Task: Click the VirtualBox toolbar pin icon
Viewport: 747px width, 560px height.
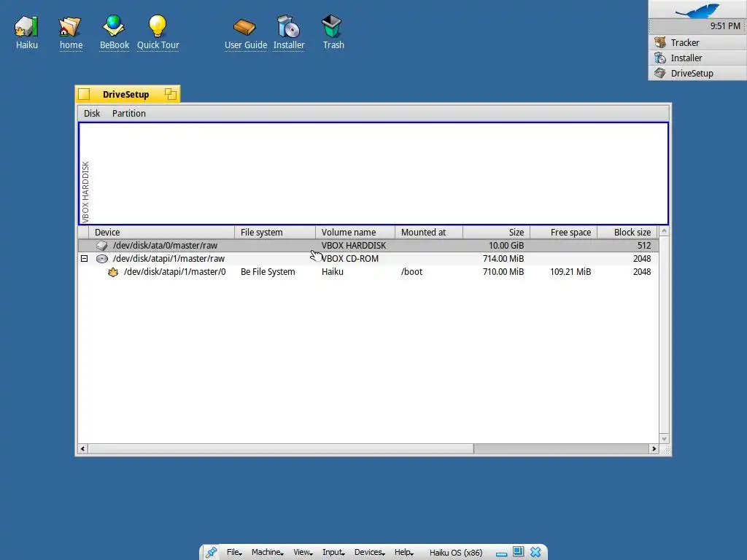Action: point(211,553)
